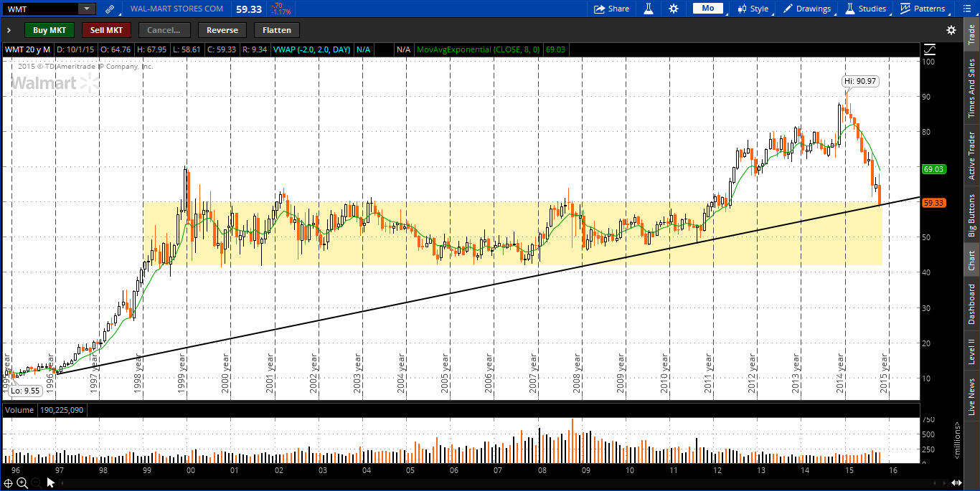Click the dimmed zoom out magnifier
Viewport: 980px width, 491px height.
click(x=36, y=482)
